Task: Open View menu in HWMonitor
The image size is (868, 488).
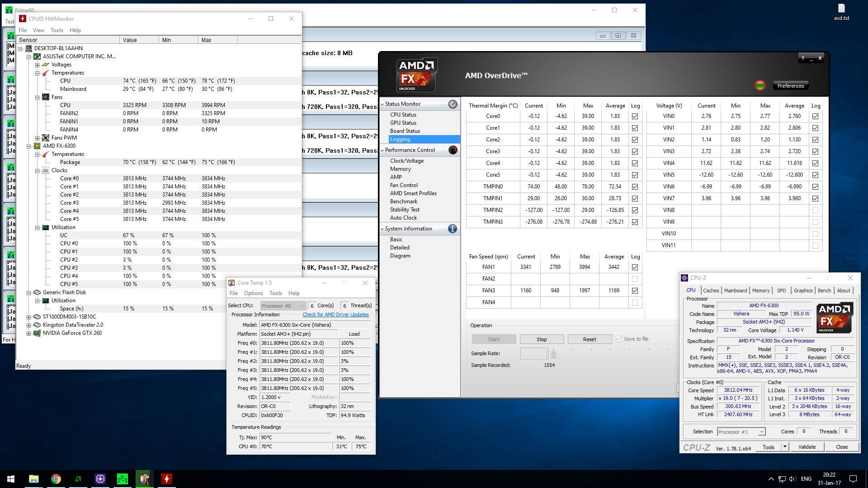Action: click(38, 30)
